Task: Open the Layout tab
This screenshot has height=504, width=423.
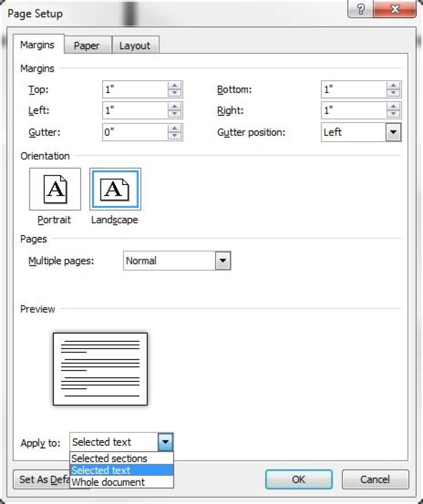Action: [x=135, y=46]
